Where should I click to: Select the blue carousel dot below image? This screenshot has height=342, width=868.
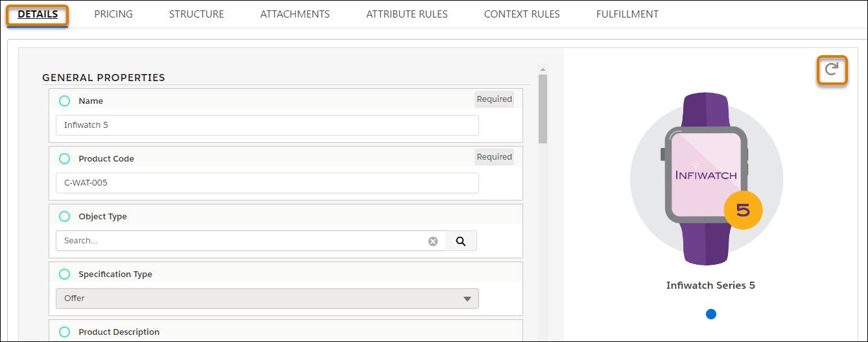point(711,314)
